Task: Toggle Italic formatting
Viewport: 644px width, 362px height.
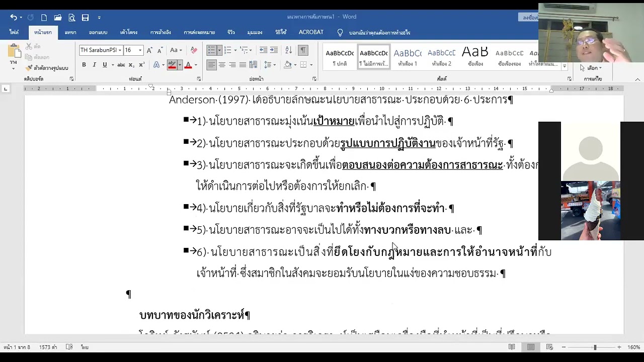Action: (94, 65)
